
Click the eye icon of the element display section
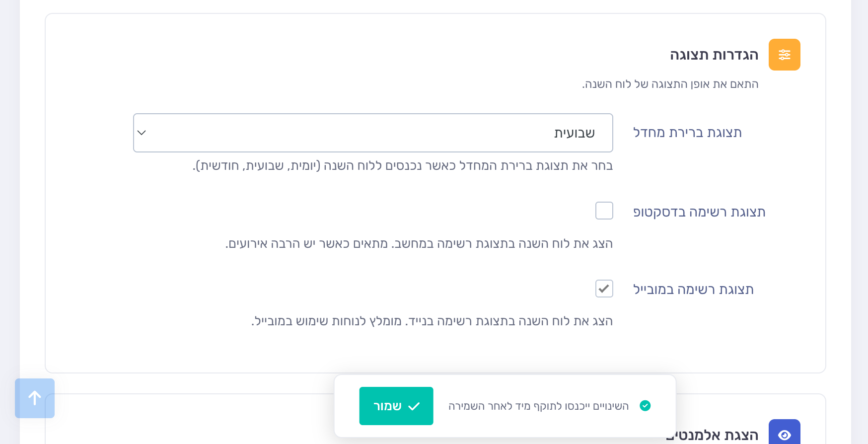click(785, 435)
